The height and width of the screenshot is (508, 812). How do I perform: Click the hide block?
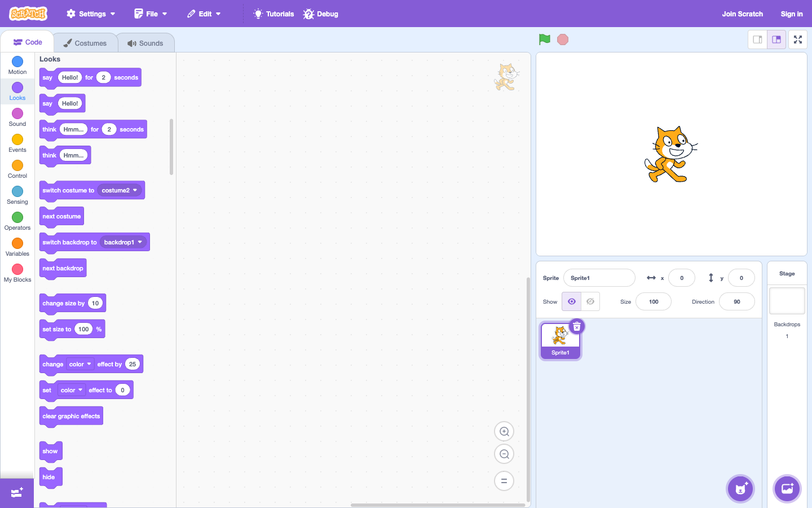click(51, 478)
